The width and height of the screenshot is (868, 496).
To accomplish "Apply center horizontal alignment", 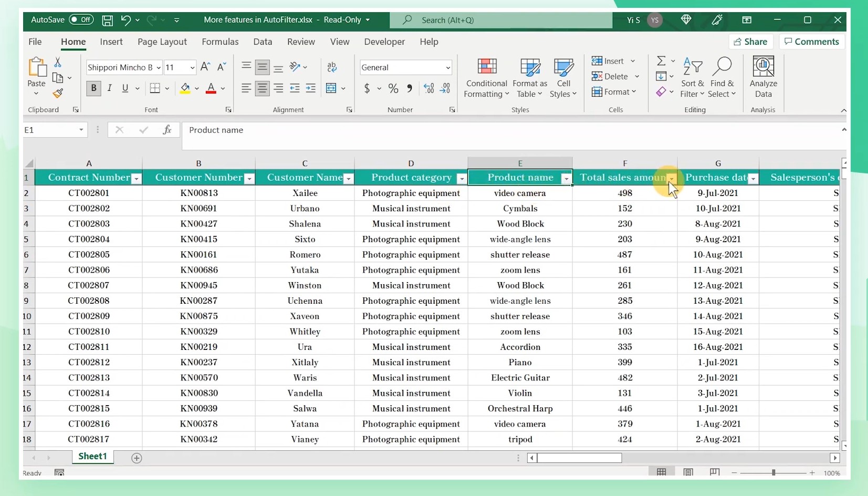I will [262, 88].
